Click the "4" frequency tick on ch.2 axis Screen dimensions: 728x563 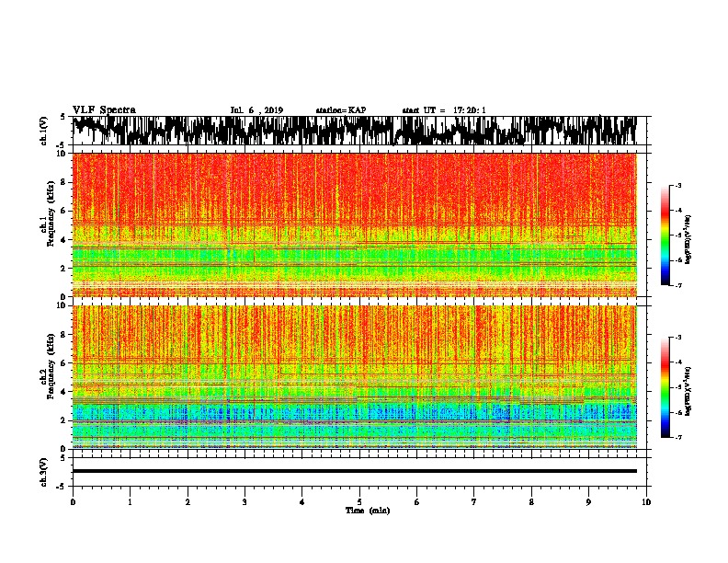[64, 392]
